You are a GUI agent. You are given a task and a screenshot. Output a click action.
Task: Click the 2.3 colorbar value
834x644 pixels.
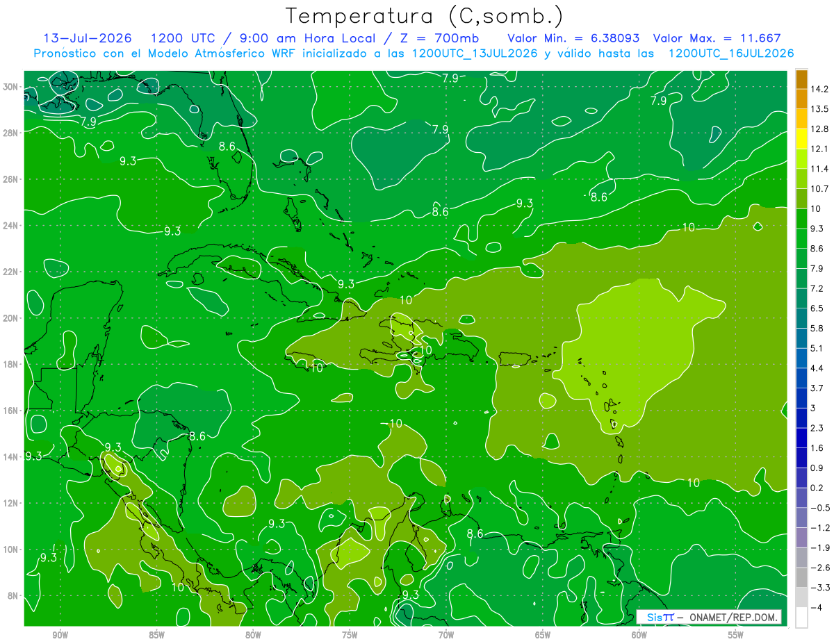pyautogui.click(x=817, y=428)
